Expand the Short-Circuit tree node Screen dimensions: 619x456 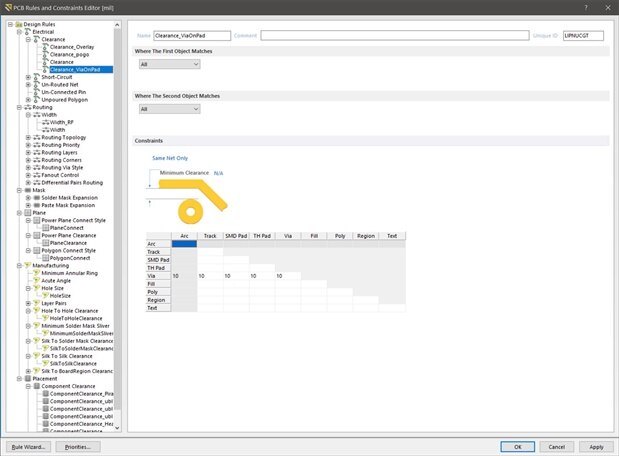(28, 77)
